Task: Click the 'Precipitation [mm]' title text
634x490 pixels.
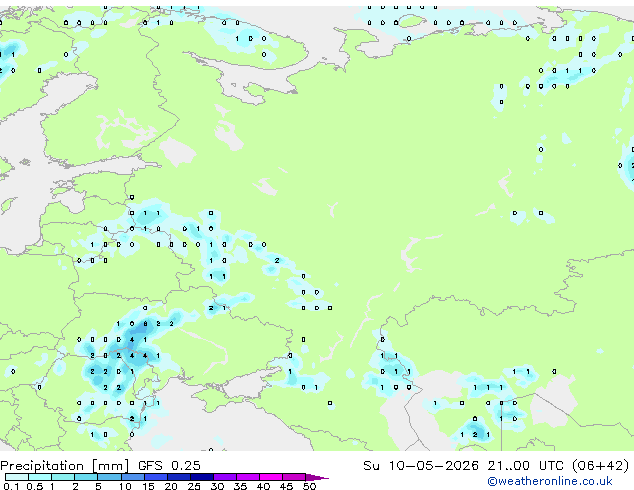Action: (65, 466)
